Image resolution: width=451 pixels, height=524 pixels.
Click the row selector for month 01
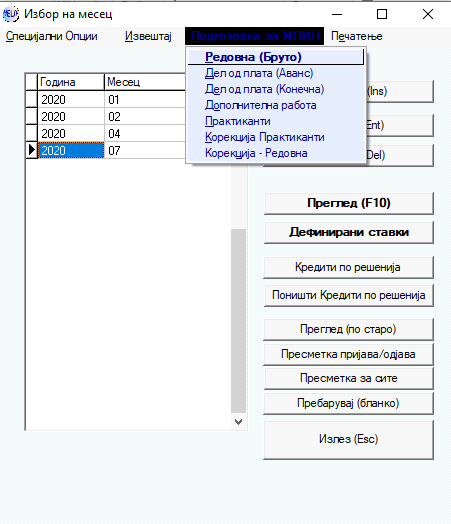[31, 100]
